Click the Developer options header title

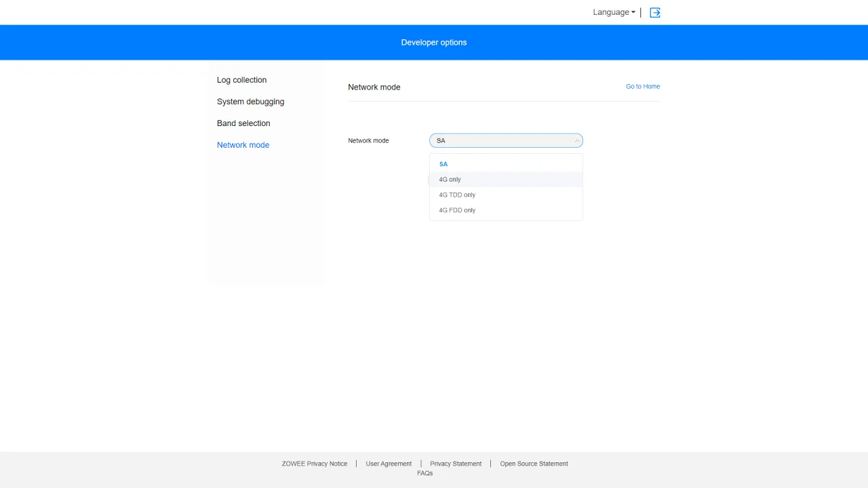tap(434, 42)
